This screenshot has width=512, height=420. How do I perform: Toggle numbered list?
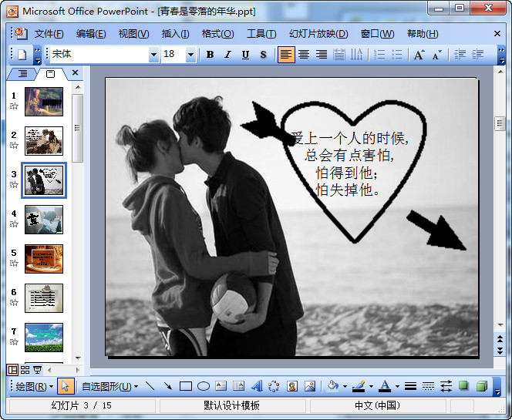click(379, 55)
